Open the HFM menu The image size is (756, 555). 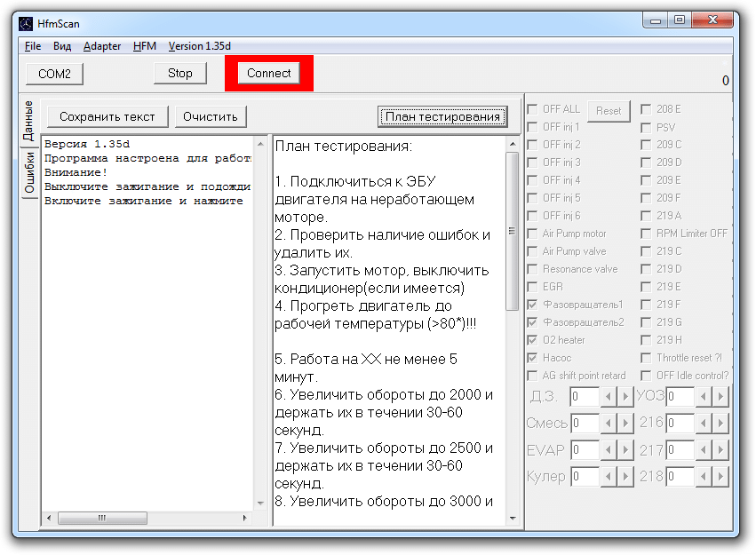(x=145, y=46)
